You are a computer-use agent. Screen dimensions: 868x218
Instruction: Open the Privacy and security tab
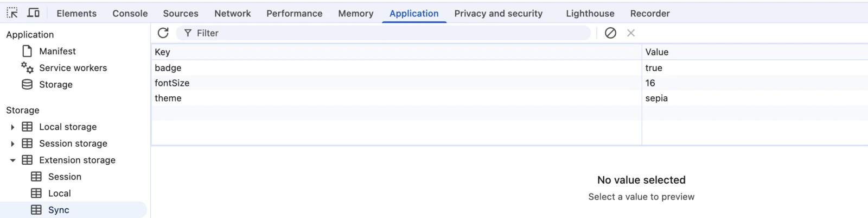coord(498,14)
